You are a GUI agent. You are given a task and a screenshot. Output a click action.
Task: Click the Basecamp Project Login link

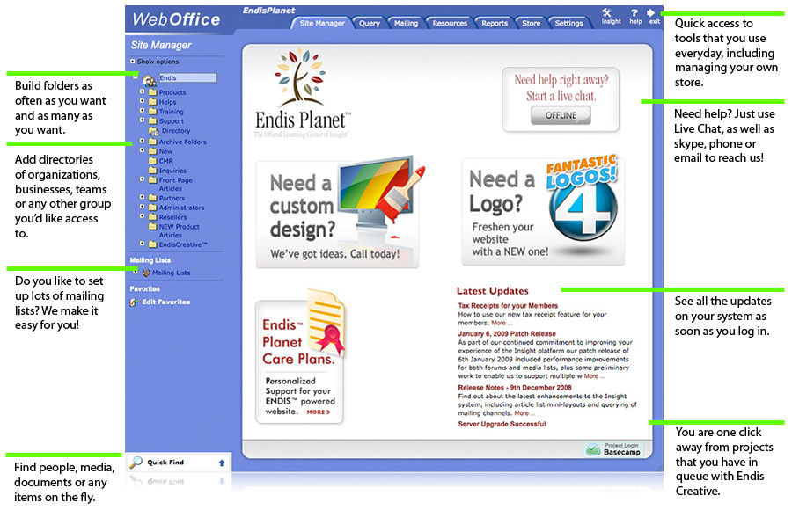click(x=614, y=449)
